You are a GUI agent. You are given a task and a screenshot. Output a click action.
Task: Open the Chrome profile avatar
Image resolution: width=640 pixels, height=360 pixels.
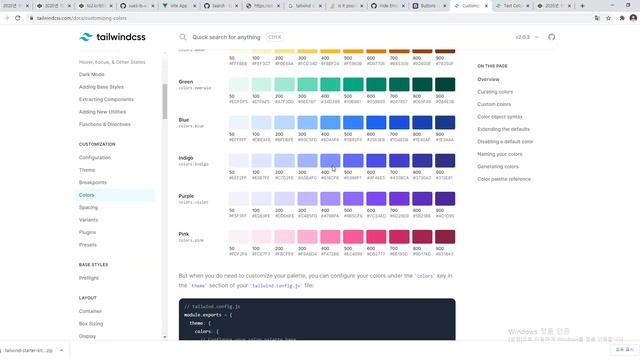633,18
